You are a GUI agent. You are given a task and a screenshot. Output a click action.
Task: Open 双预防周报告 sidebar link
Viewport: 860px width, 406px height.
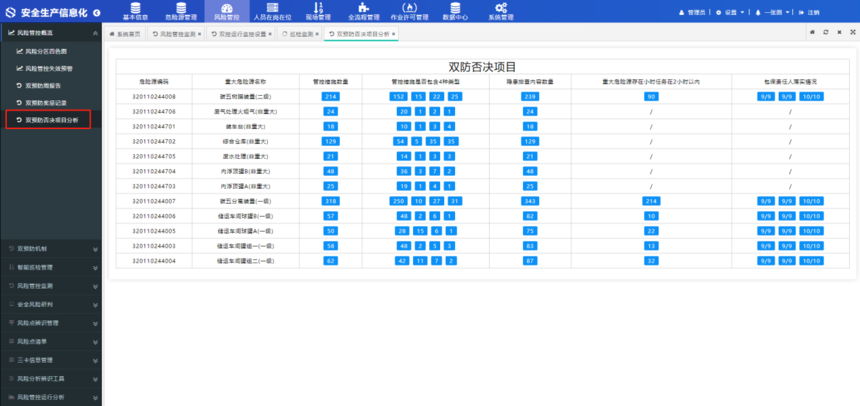(43, 85)
